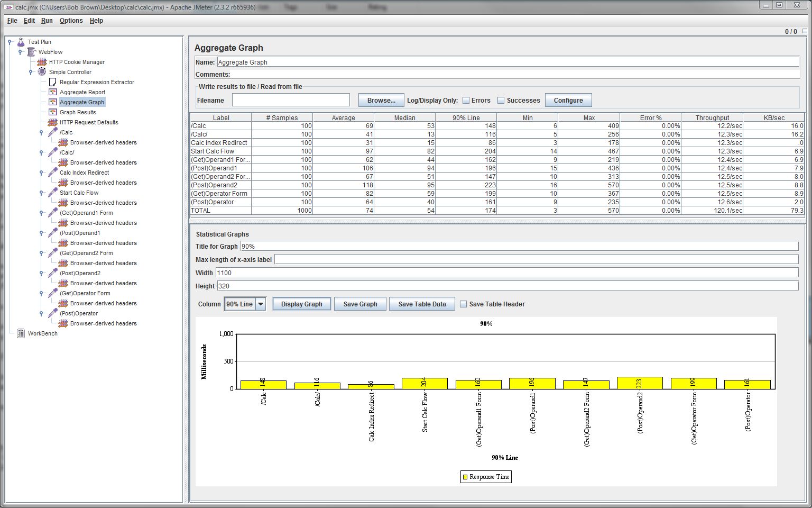Click the Title for Graph field
The width and height of the screenshot is (812, 508).
[x=519, y=246]
